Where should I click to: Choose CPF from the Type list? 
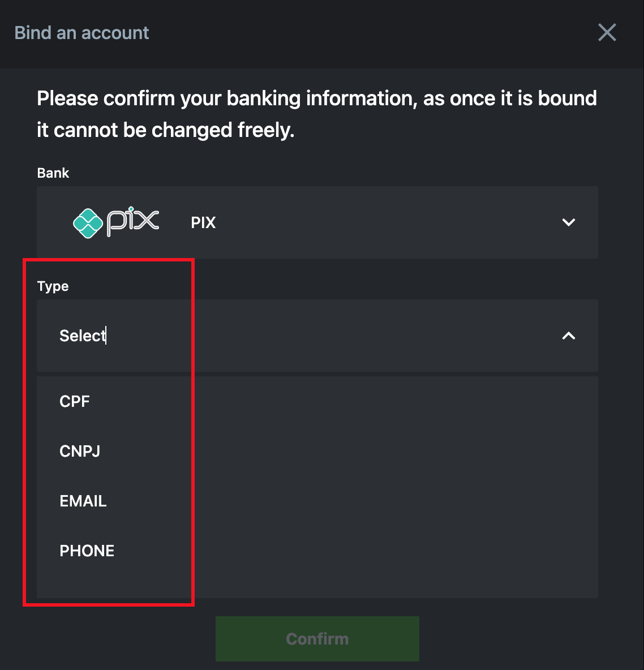[75, 402]
